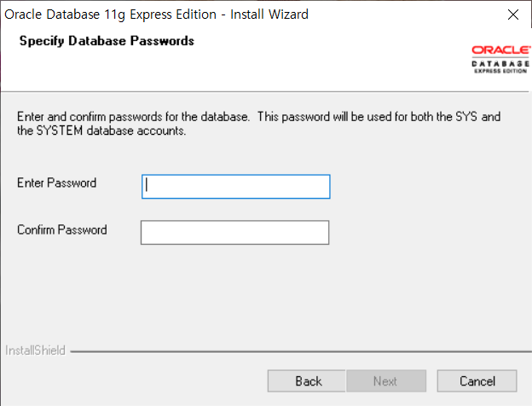This screenshot has height=406, width=532.
Task: Click the password instructions paragraph
Action: [x=259, y=124]
